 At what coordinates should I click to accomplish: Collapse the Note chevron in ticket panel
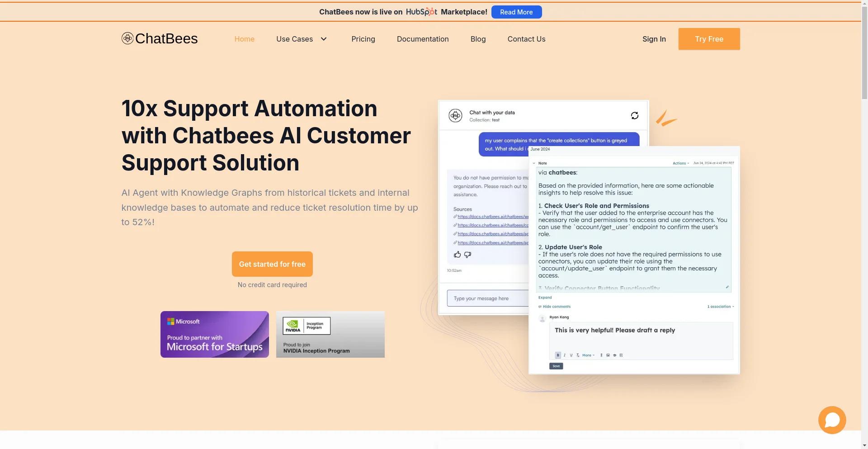534,163
